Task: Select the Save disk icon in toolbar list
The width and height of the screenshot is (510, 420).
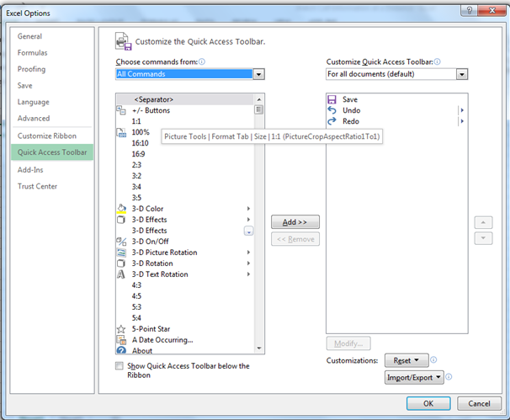Action: pos(332,99)
